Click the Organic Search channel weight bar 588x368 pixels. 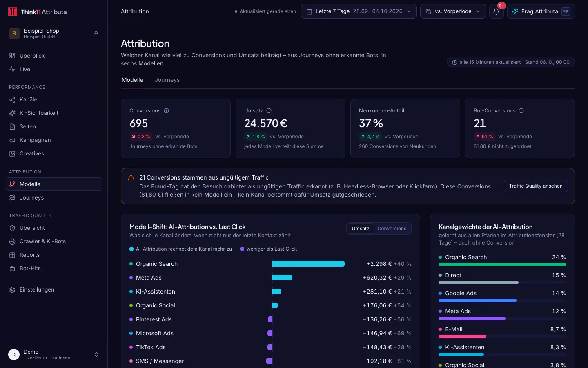502,265
